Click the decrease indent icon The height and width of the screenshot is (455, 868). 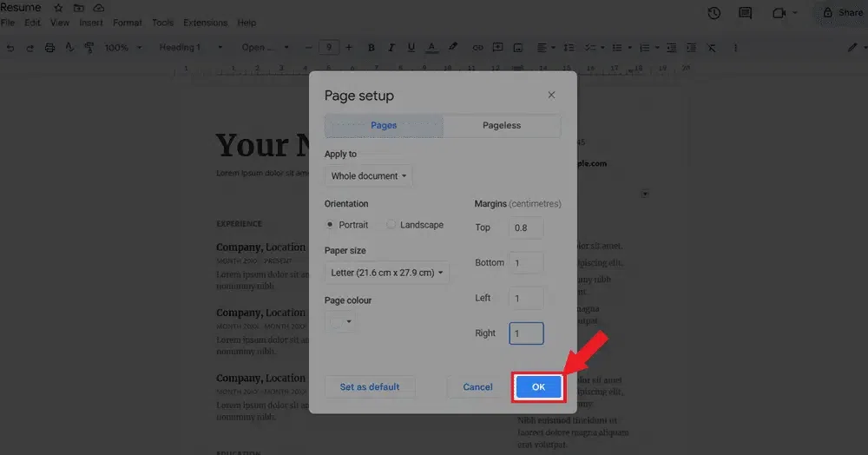tap(671, 48)
